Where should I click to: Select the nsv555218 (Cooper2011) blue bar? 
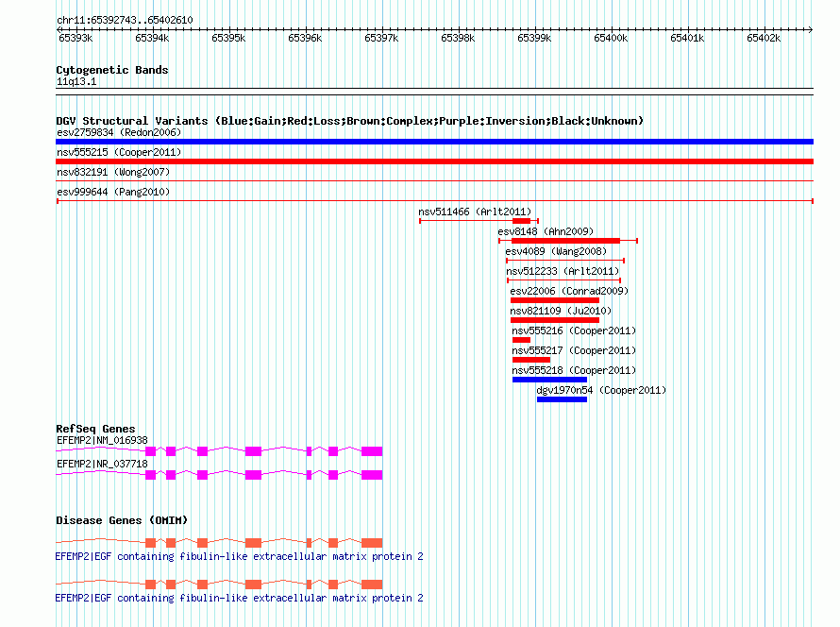click(x=549, y=380)
